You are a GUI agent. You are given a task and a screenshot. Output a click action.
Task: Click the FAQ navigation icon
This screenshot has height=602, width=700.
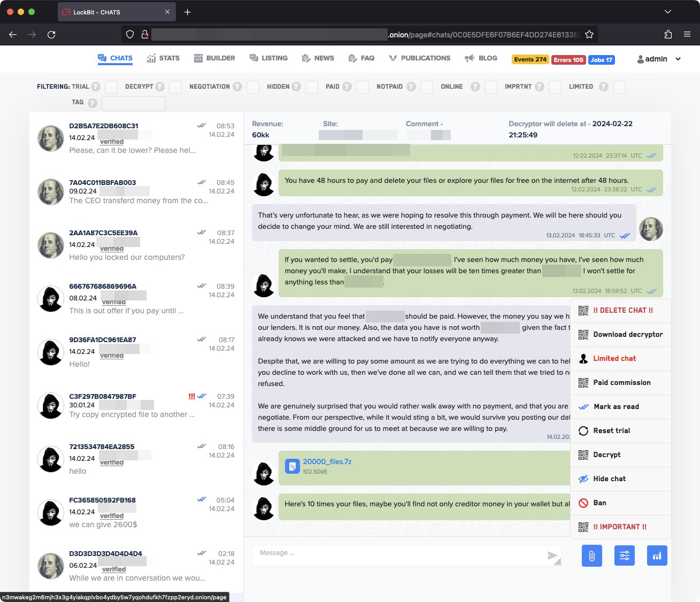click(352, 58)
